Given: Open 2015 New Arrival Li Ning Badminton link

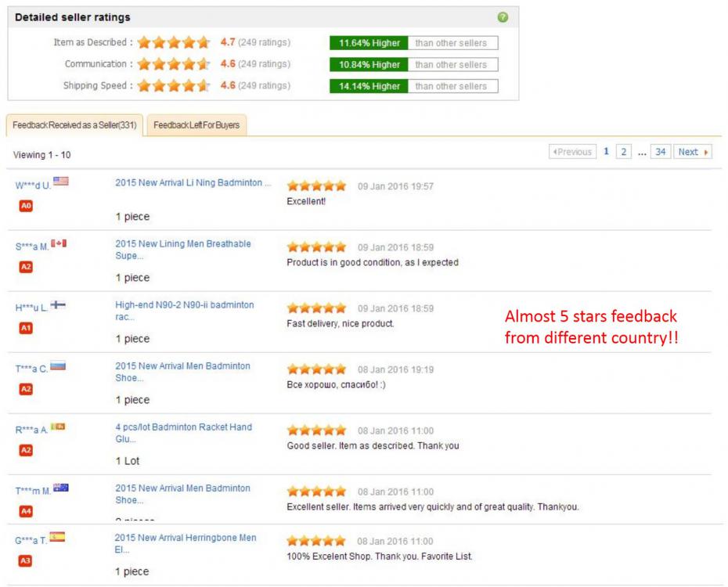Looking at the screenshot, I should pyautogui.click(x=193, y=183).
